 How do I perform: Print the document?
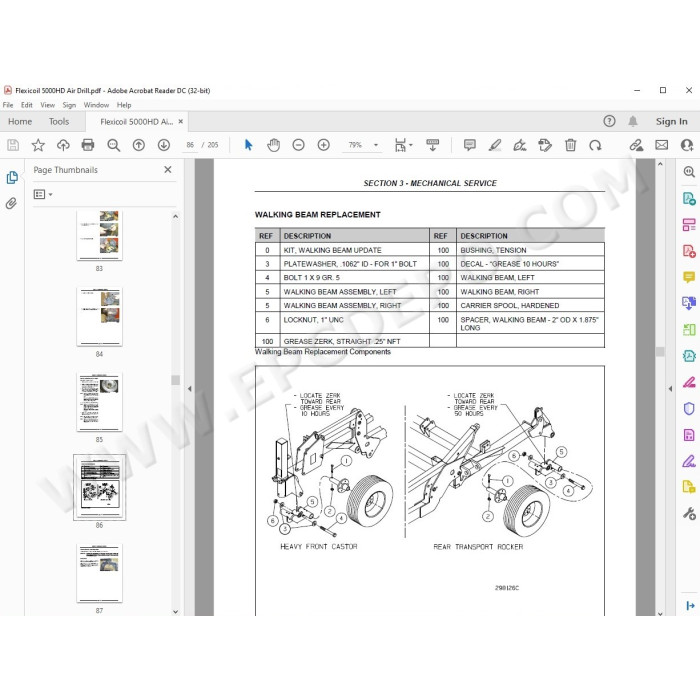tap(88, 145)
